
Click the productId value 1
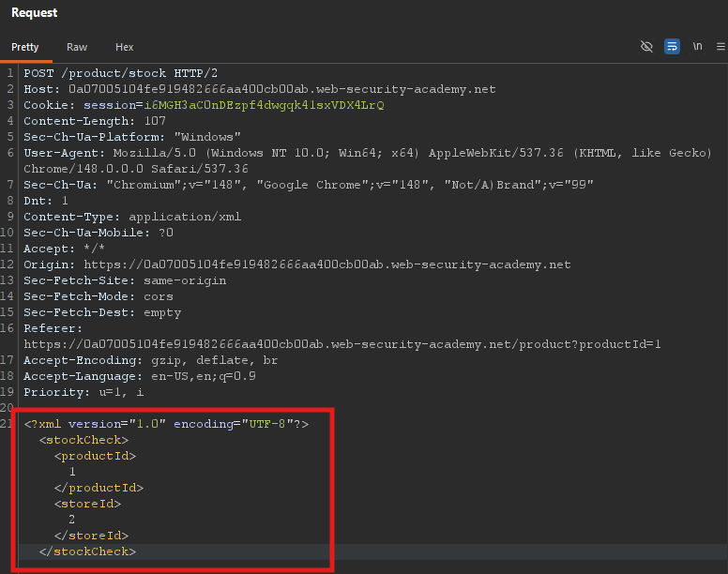72,472
